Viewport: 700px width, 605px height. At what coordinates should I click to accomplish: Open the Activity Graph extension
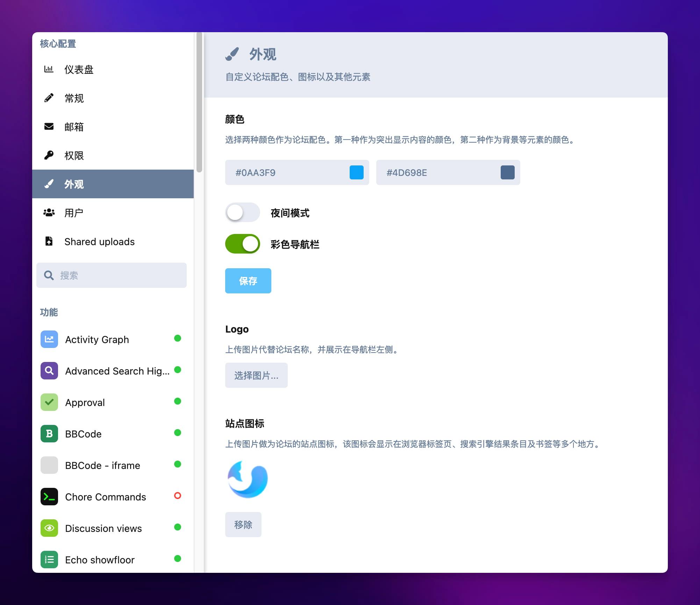coord(113,339)
